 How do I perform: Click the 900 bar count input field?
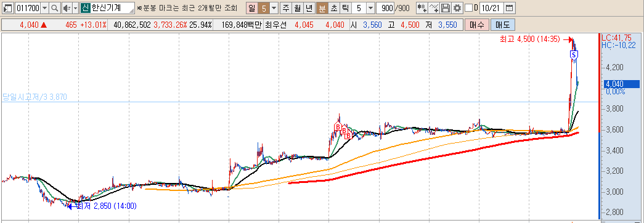[x=385, y=8]
